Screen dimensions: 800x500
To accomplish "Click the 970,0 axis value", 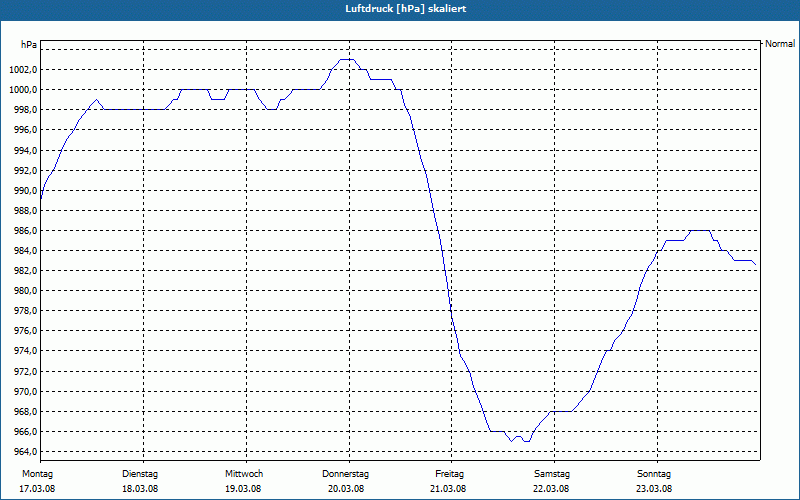I will (x=25, y=392).
